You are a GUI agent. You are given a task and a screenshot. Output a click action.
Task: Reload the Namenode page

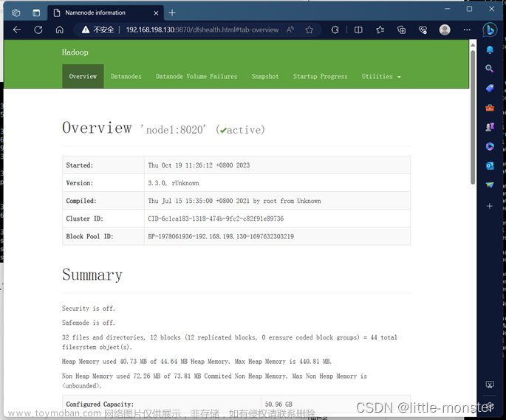38,30
